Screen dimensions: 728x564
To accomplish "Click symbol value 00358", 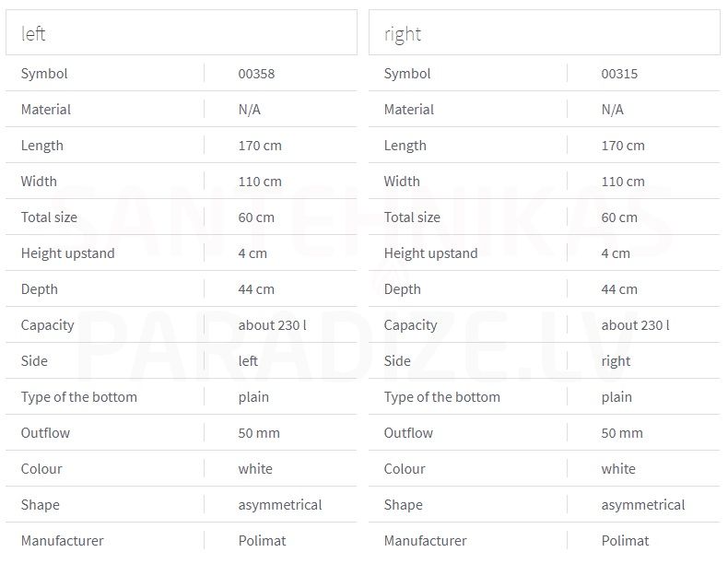I will [256, 74].
